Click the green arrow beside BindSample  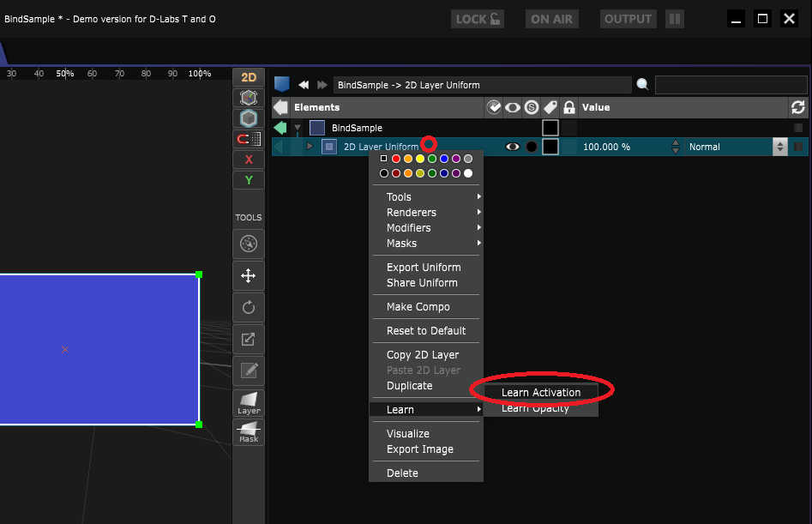point(280,128)
